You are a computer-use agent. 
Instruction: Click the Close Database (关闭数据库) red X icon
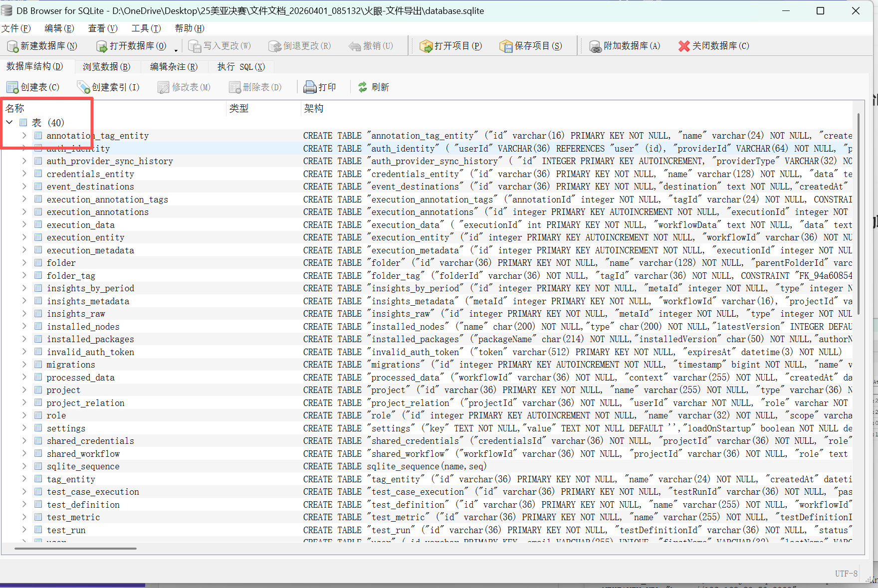pyautogui.click(x=684, y=46)
